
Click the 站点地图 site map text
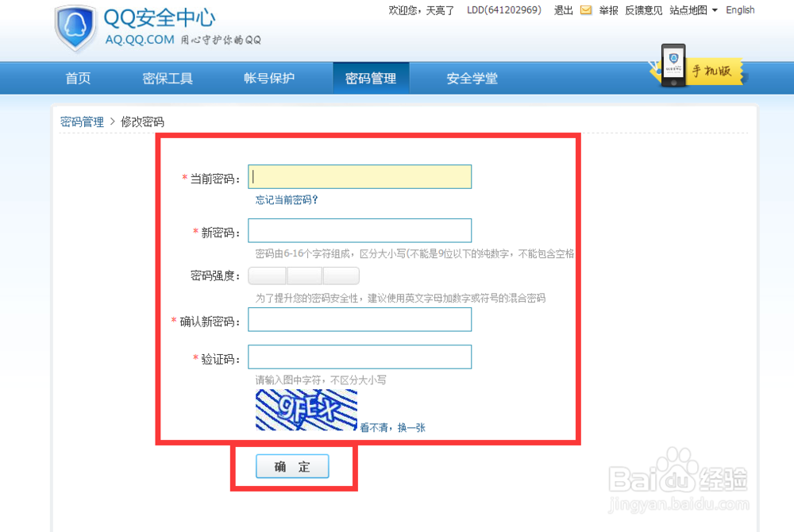pyautogui.click(x=688, y=10)
